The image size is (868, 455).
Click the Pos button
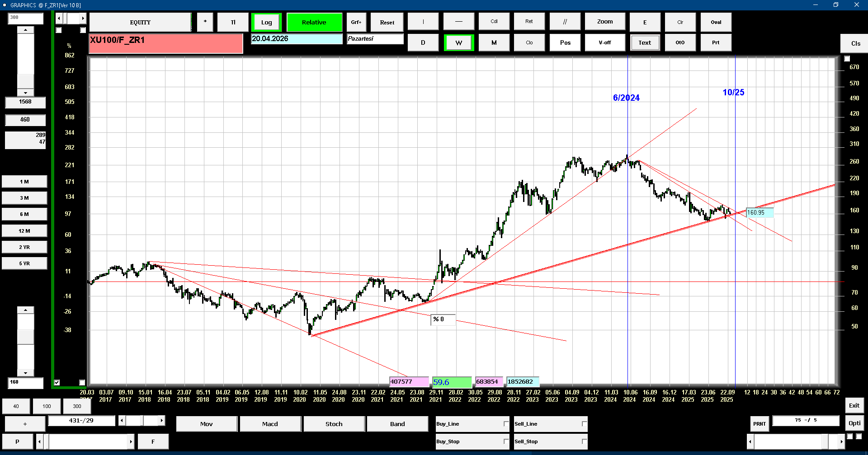tap(565, 42)
